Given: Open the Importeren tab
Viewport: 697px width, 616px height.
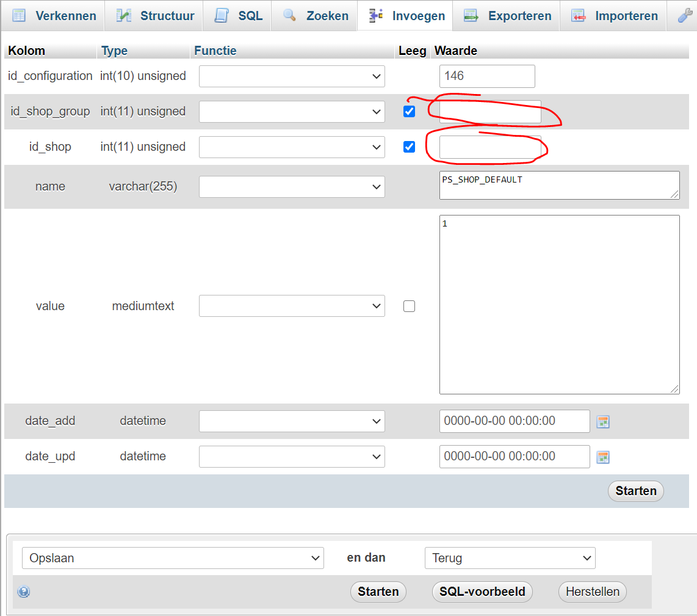Looking at the screenshot, I should pyautogui.click(x=613, y=15).
